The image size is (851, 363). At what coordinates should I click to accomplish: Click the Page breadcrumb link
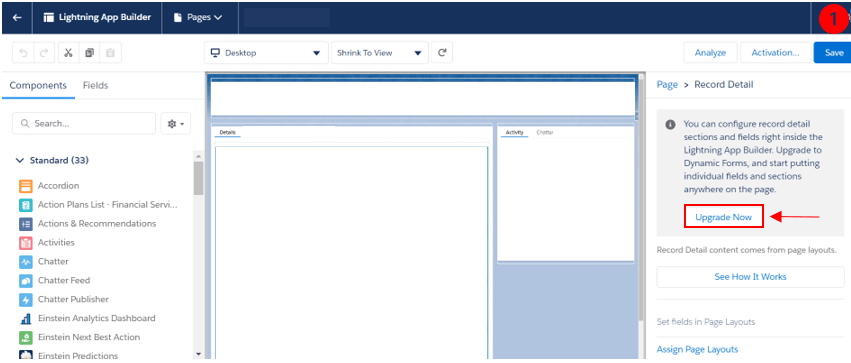[667, 85]
